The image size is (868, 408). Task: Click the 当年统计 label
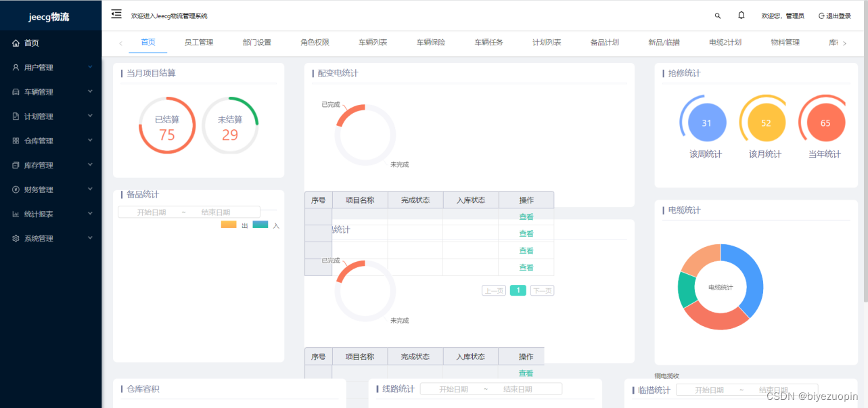[825, 154]
